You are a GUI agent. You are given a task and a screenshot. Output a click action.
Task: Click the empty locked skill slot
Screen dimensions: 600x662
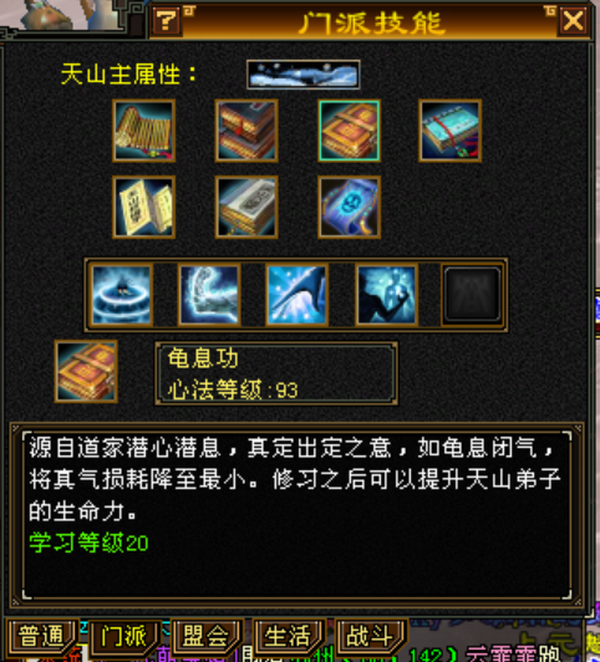tap(472, 295)
